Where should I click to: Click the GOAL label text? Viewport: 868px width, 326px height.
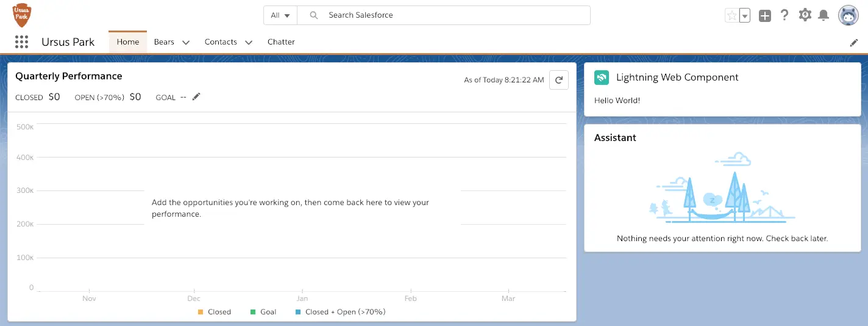[165, 97]
